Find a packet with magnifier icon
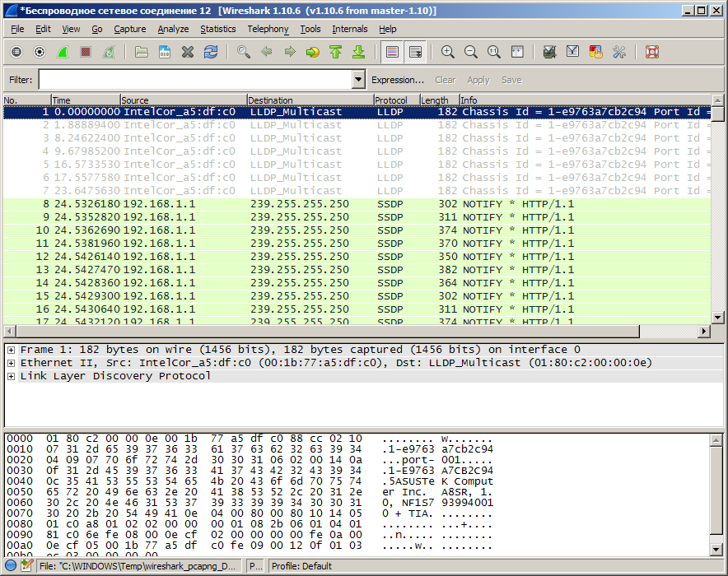 243,52
